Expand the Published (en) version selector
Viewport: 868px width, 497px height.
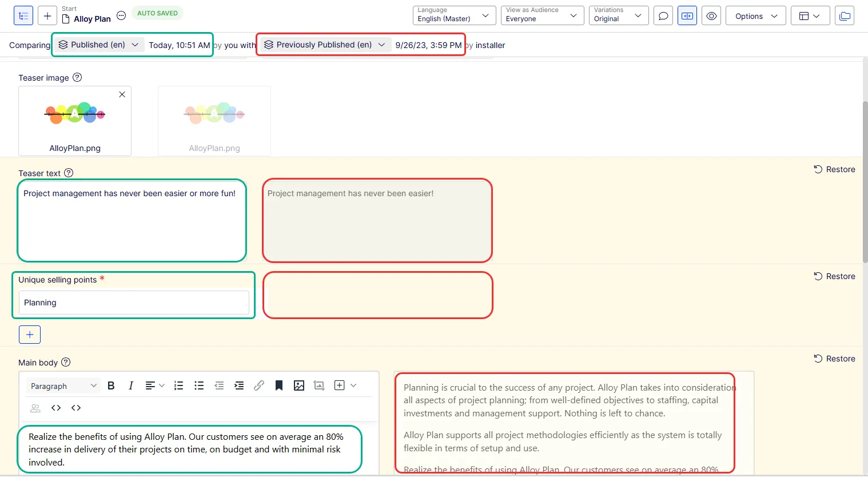(99, 45)
